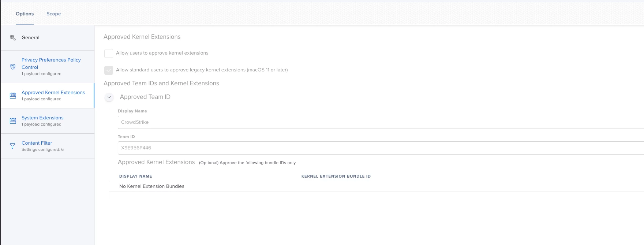Click the DISPLAY NAME column header
The height and width of the screenshot is (245, 644).
click(x=136, y=176)
